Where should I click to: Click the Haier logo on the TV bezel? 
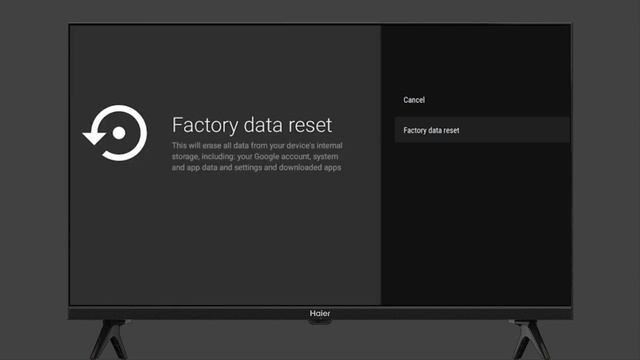point(320,313)
